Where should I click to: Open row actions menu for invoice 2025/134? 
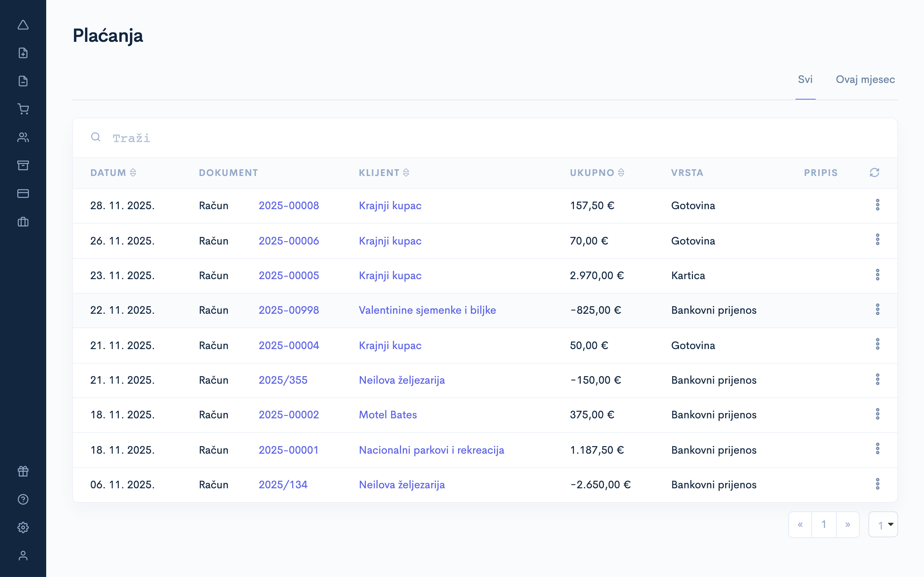(x=878, y=484)
